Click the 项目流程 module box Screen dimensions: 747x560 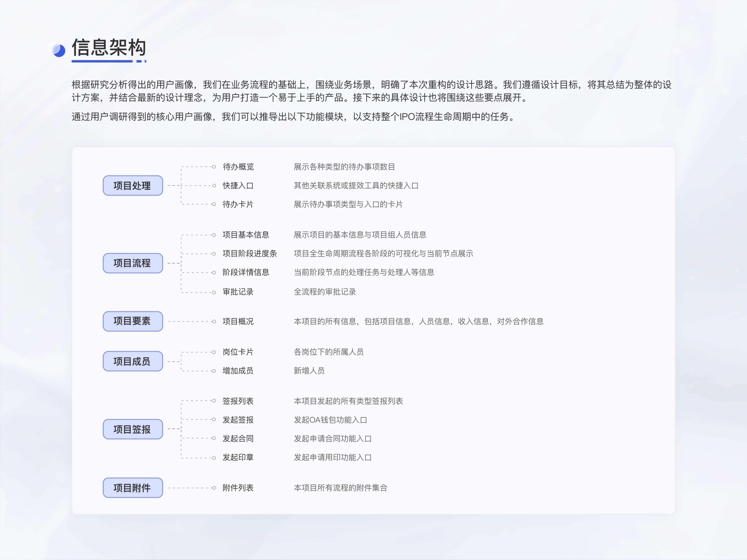click(133, 263)
